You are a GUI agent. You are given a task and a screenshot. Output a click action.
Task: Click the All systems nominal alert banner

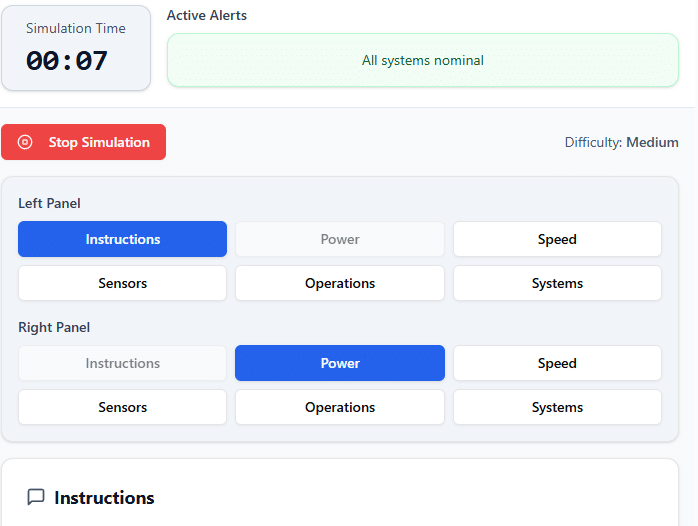422,60
